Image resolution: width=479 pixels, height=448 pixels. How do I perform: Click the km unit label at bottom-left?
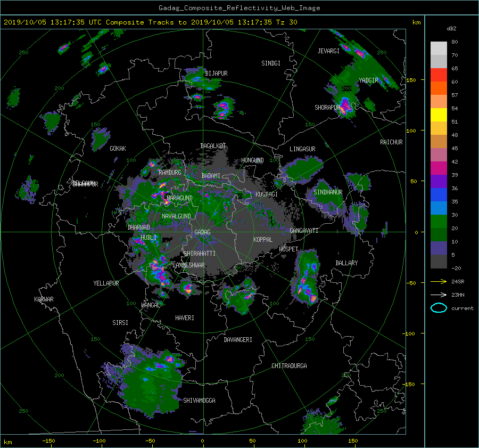(x=8, y=442)
